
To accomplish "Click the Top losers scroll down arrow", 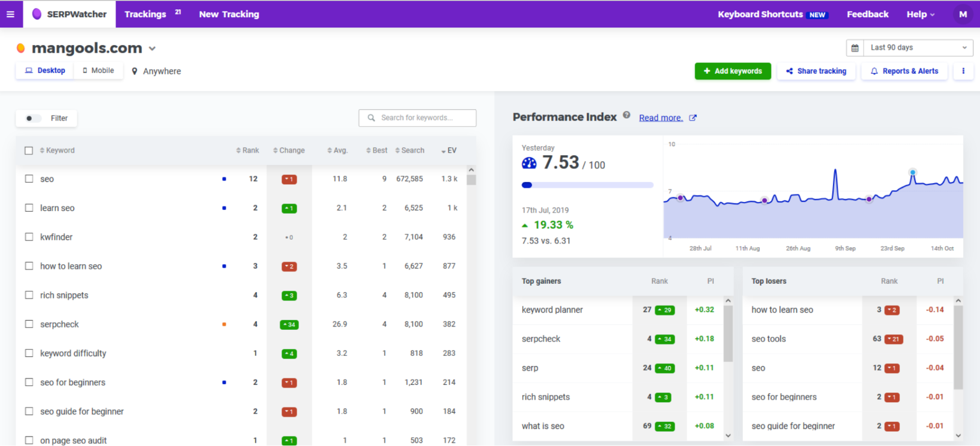I will [x=958, y=435].
